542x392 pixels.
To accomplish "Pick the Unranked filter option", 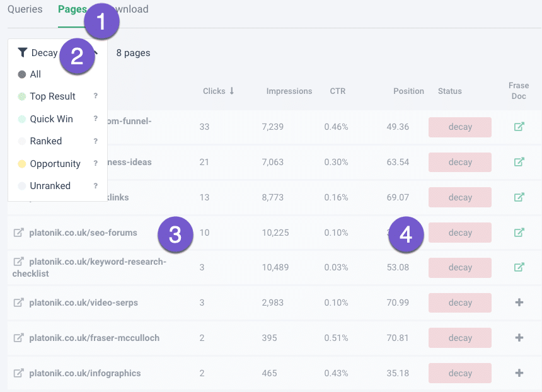I will point(50,186).
